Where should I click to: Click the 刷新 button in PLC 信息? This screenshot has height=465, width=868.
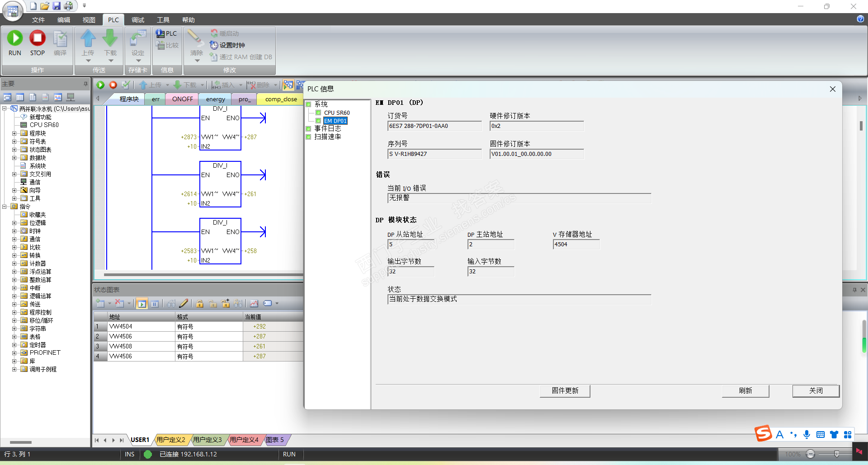pos(745,391)
